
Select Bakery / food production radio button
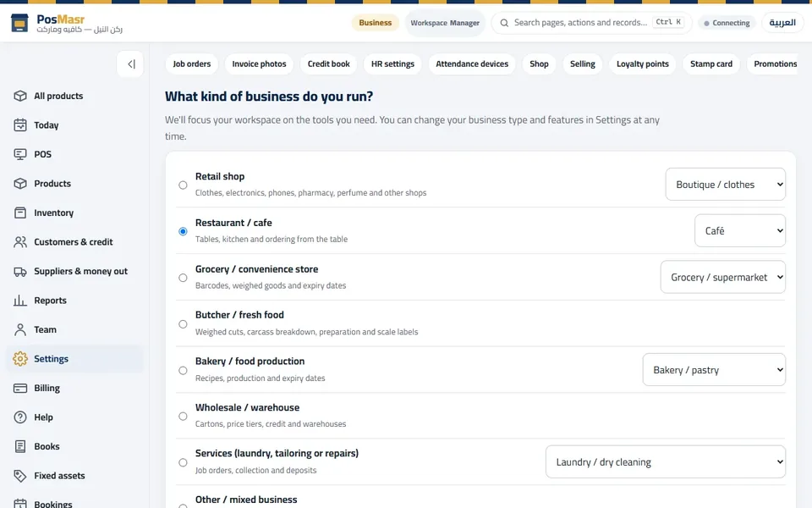(183, 370)
